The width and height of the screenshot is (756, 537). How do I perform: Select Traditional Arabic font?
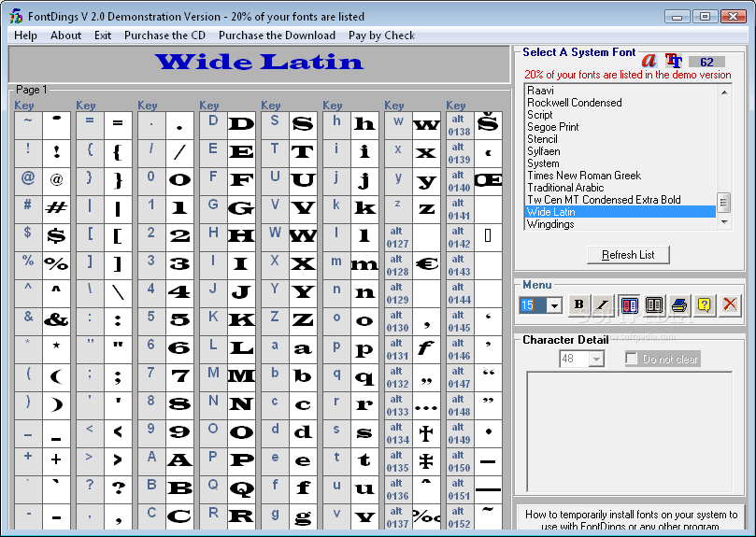tap(620, 188)
